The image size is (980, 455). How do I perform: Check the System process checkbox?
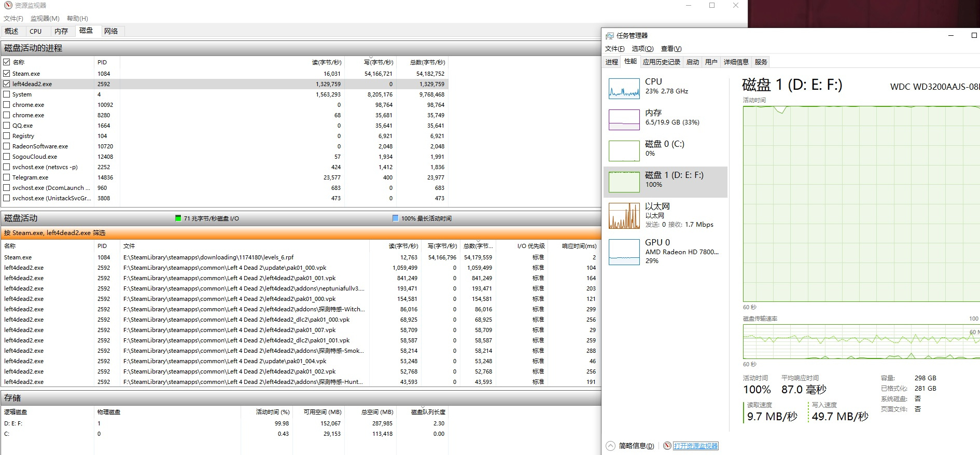(7, 94)
